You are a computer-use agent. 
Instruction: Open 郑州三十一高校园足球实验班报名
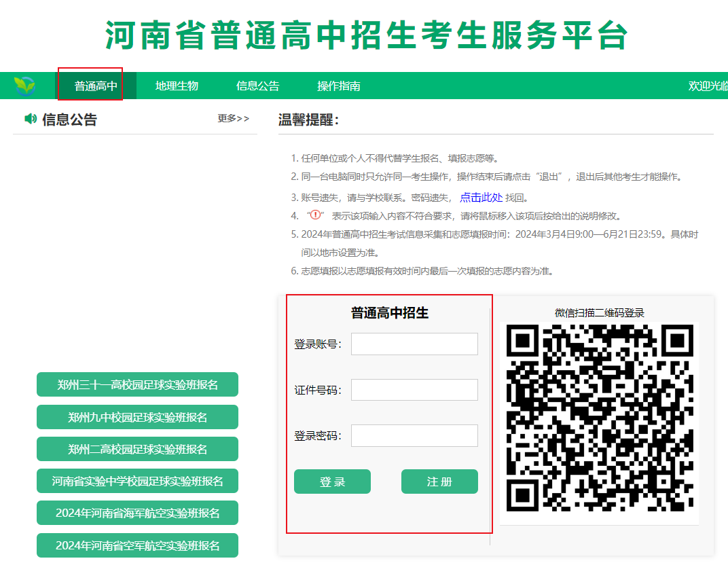[x=137, y=384]
